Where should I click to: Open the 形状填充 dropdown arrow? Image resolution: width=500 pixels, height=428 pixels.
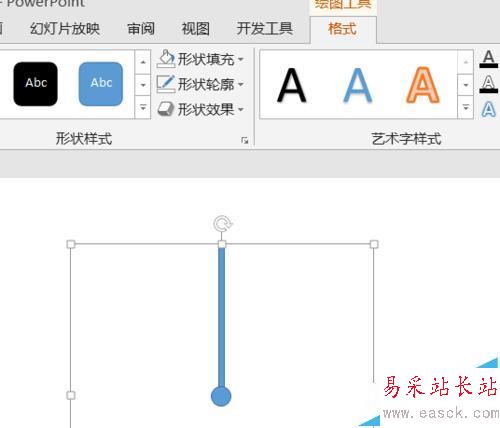(x=241, y=60)
